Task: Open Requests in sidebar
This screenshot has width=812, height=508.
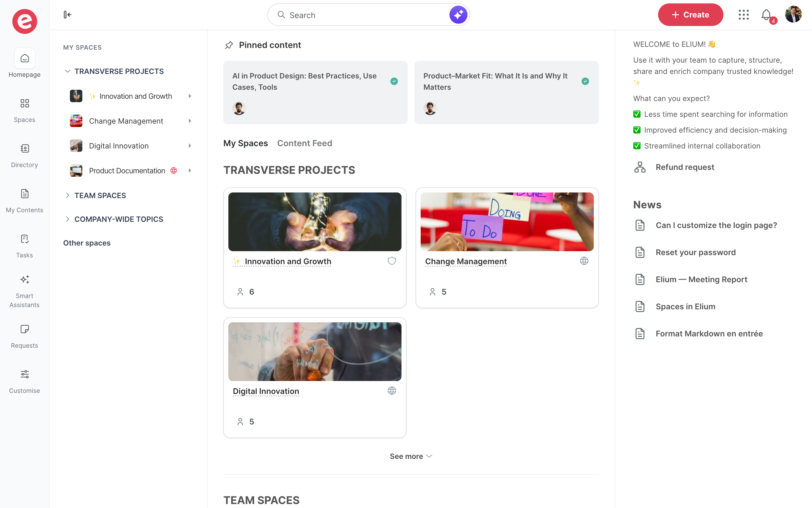Action: 25,336
